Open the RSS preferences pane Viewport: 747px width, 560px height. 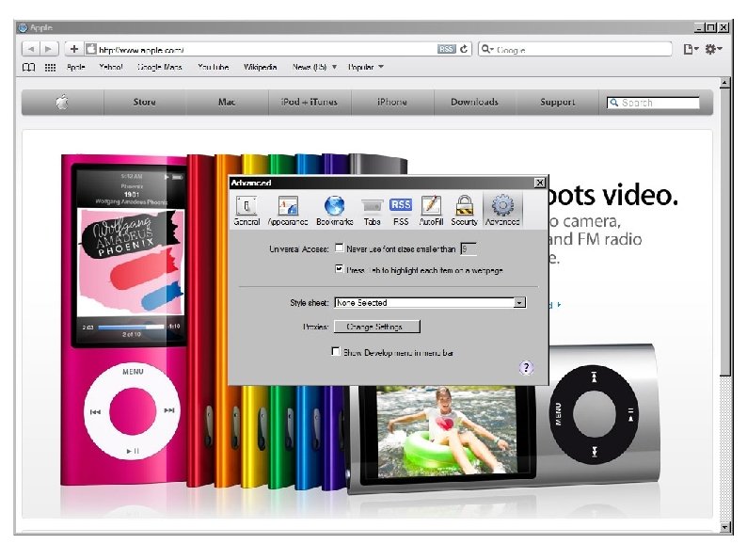401,210
